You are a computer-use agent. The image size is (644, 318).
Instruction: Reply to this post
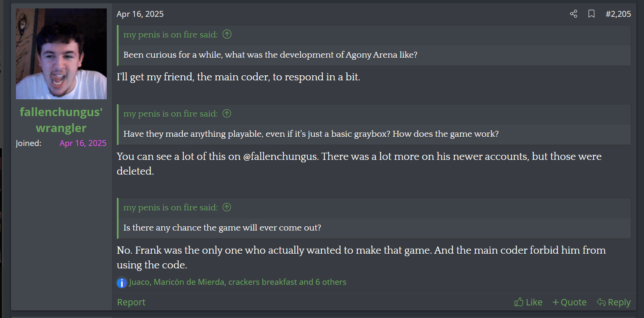(x=614, y=302)
